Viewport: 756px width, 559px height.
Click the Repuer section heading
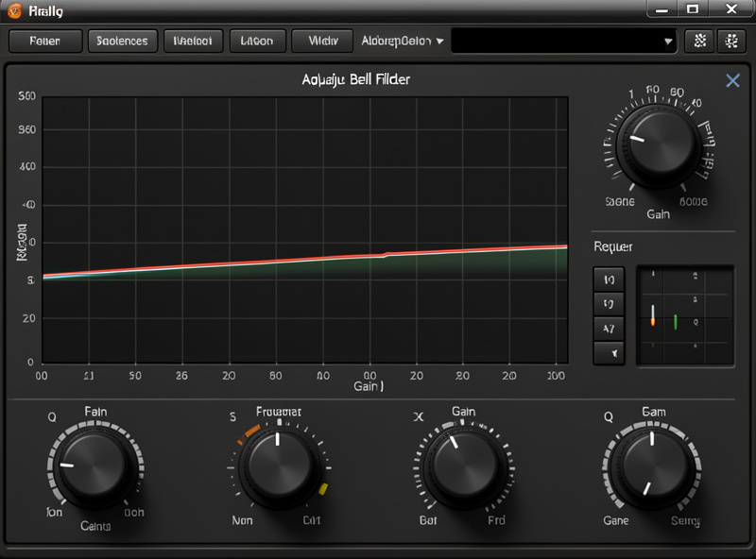[612, 246]
